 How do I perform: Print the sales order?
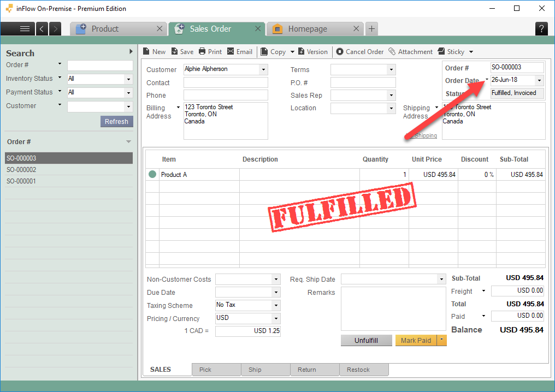202,52
